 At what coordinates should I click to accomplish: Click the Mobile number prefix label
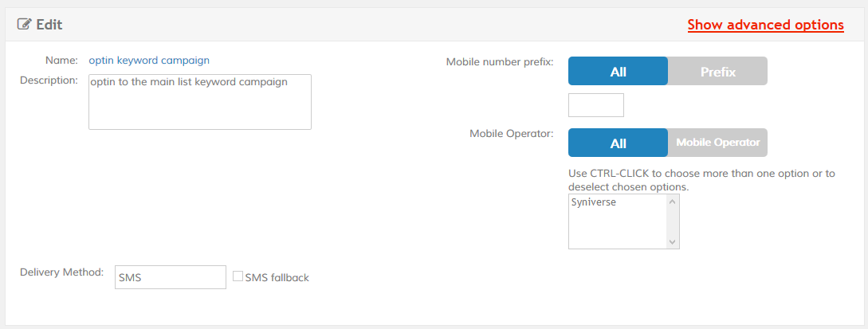[x=499, y=61]
